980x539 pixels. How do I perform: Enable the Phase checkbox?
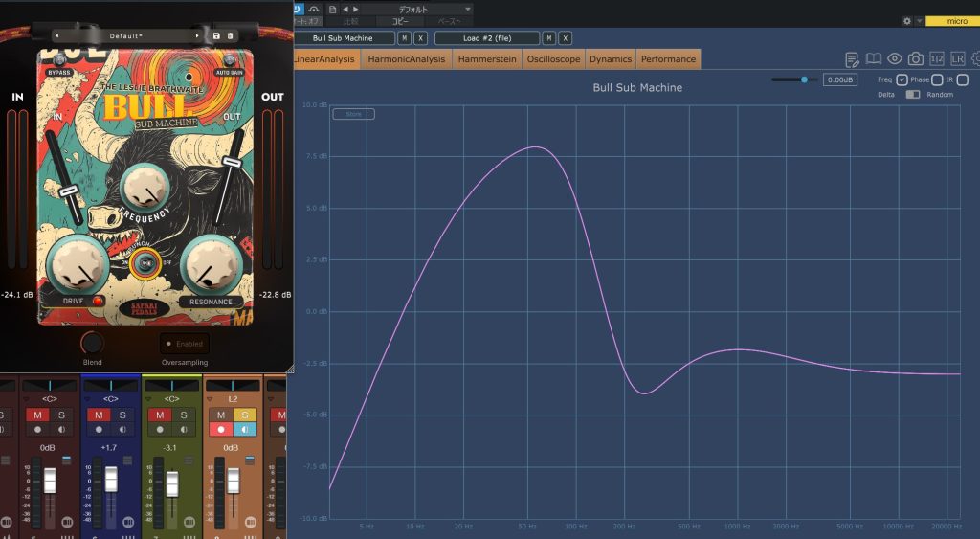point(937,79)
